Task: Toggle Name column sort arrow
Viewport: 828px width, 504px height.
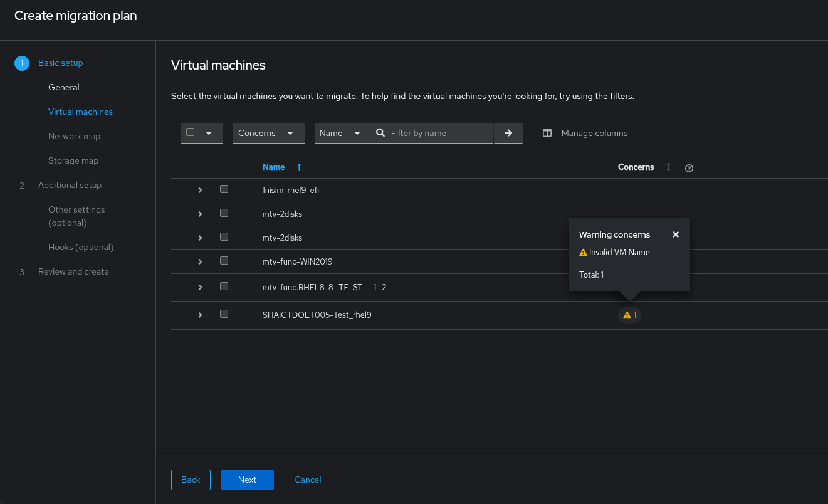Action: 299,167
